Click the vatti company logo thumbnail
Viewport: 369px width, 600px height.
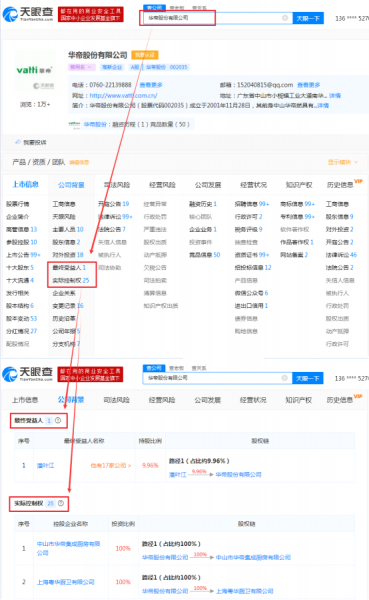pos(35,70)
